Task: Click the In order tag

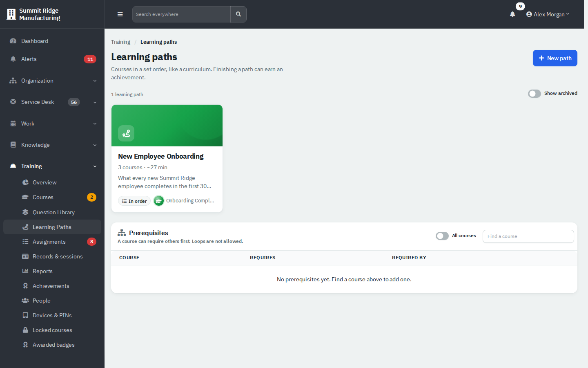Action: (134, 201)
